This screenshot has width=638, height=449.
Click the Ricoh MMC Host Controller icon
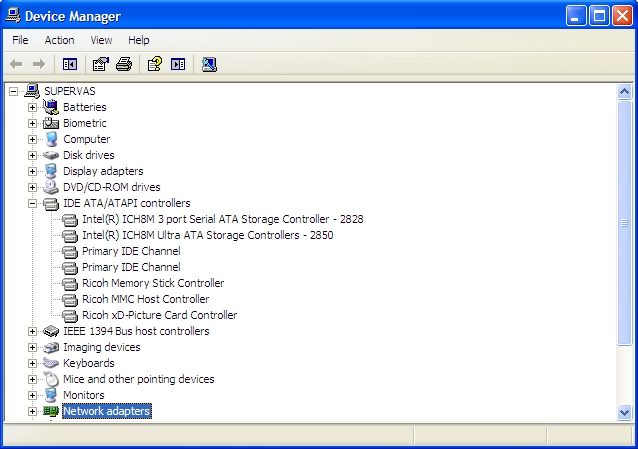point(70,299)
